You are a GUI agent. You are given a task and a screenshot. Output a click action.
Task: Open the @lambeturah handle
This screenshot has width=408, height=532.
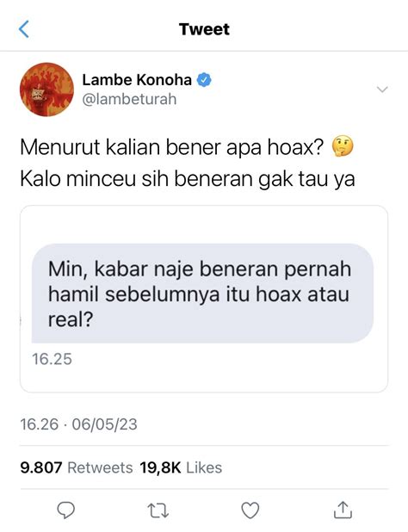coord(129,99)
